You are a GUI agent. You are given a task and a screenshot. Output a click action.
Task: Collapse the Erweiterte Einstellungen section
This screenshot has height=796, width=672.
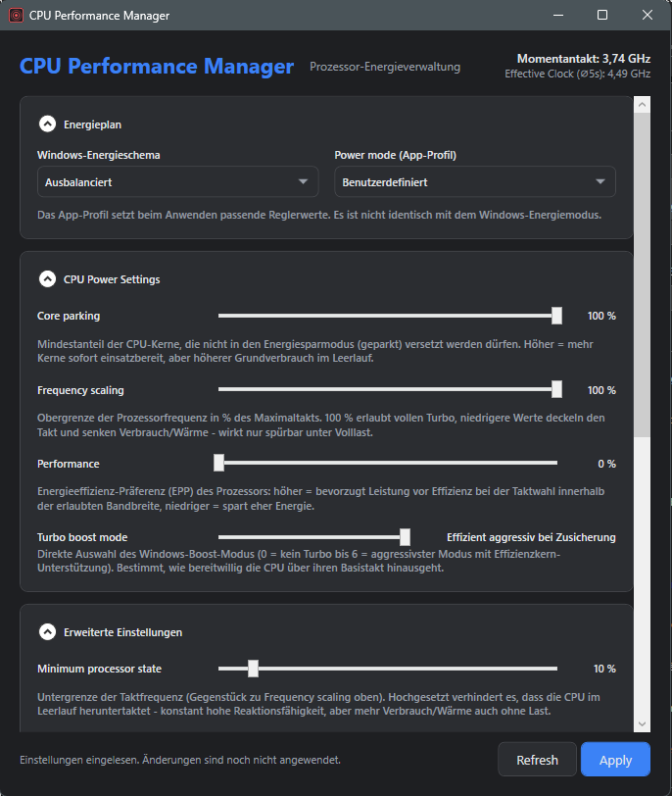[48, 632]
